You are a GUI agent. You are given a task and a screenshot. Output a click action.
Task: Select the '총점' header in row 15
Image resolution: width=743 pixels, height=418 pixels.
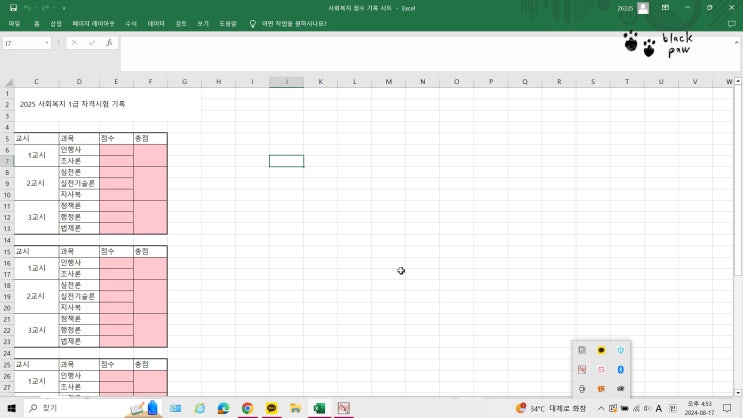[150, 251]
